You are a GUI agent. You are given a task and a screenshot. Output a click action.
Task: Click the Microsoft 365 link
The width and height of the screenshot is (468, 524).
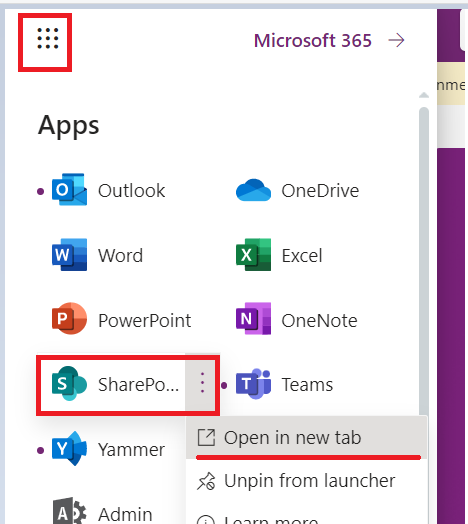(x=313, y=41)
